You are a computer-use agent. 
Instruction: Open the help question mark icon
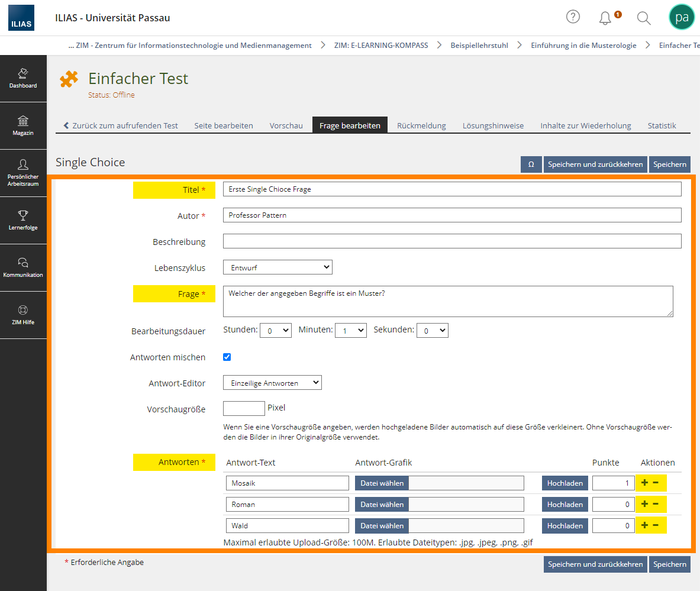pyautogui.click(x=573, y=17)
